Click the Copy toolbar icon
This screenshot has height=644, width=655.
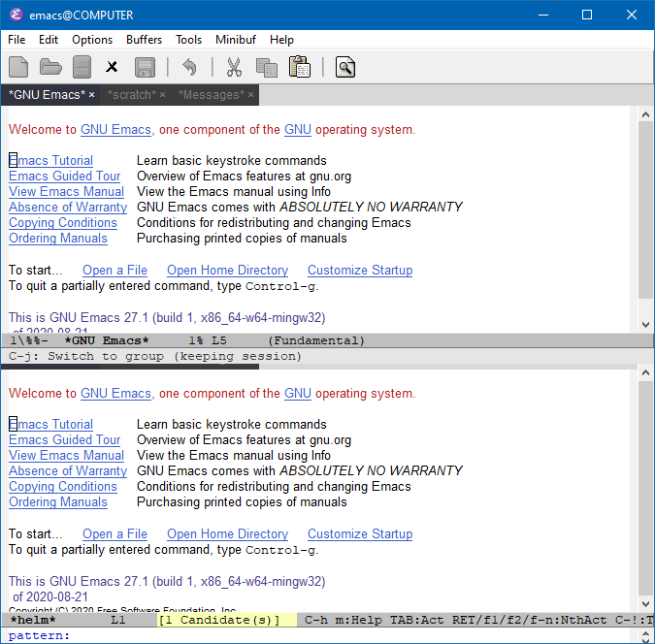click(x=267, y=67)
